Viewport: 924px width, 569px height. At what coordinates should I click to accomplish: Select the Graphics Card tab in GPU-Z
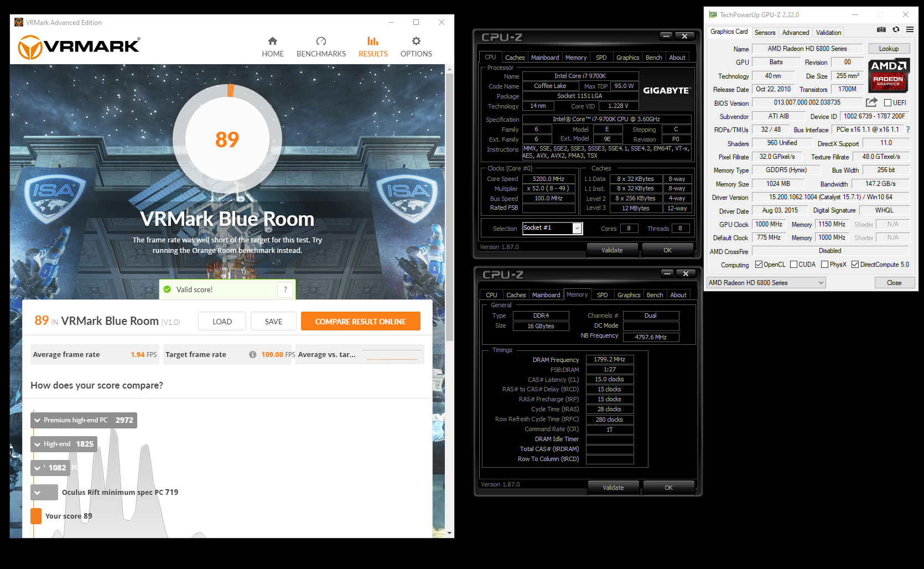[729, 32]
